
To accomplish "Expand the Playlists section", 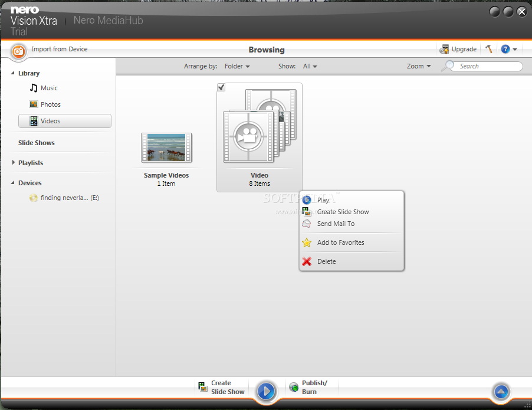I will click(x=13, y=163).
